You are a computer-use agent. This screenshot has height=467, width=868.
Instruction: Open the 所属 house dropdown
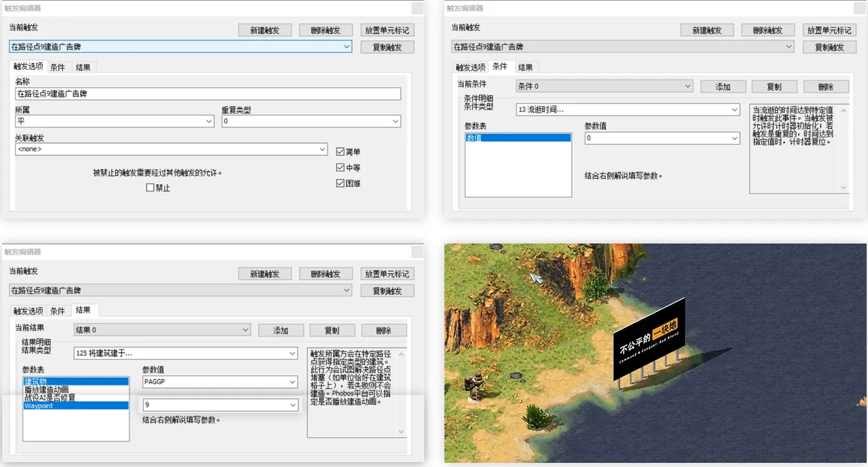114,121
